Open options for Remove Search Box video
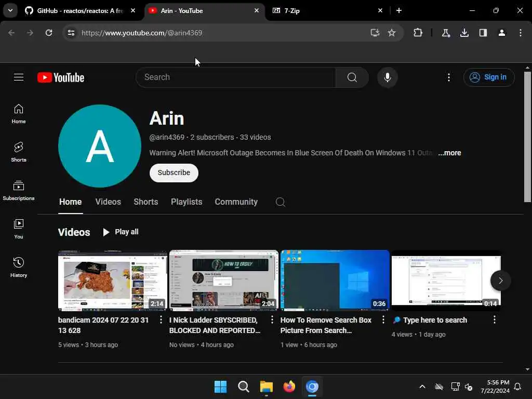 click(383, 320)
